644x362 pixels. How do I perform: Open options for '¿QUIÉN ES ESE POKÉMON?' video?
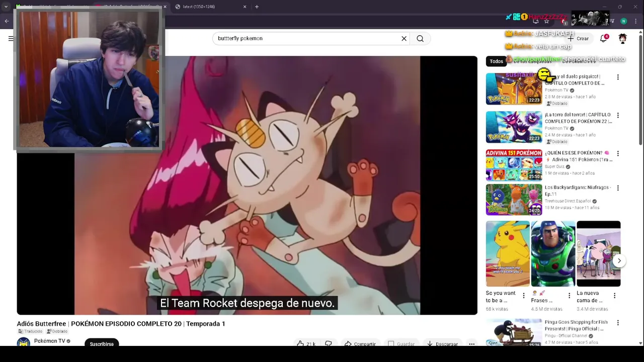tap(618, 153)
